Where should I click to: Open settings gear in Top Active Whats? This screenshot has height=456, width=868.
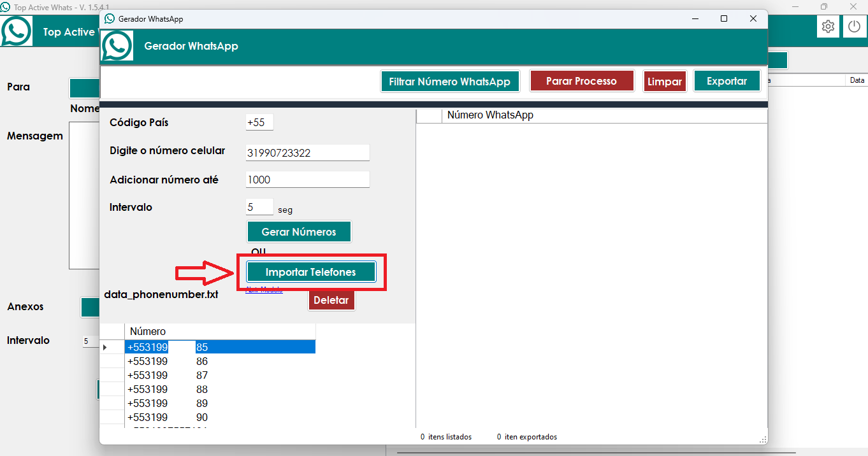[828, 26]
